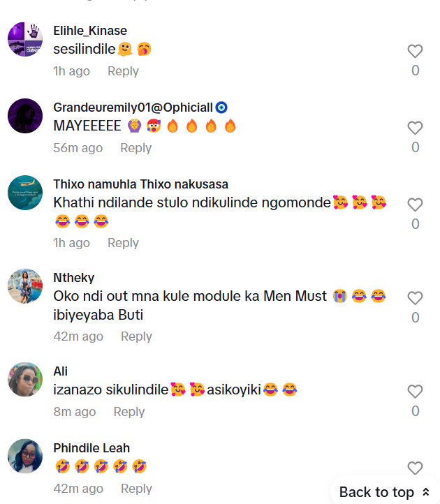Like Ntheky's comment heart icon

415,298
